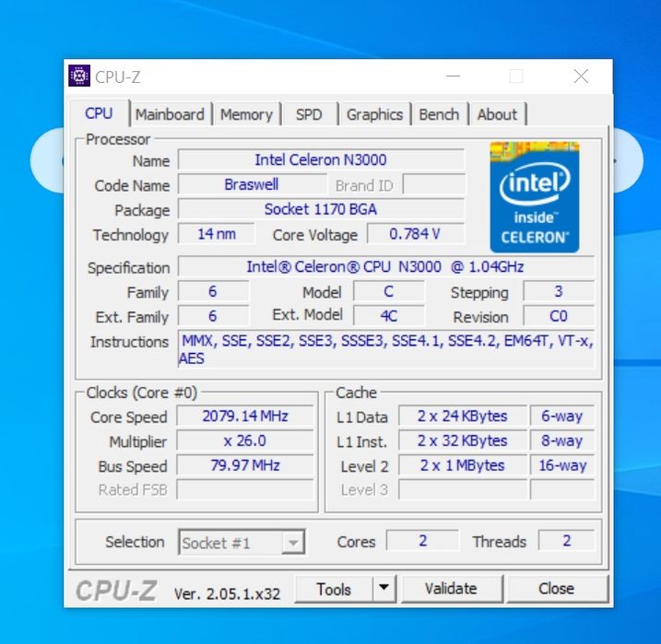661x644 pixels.
Task: View the About tab
Action: tap(497, 114)
